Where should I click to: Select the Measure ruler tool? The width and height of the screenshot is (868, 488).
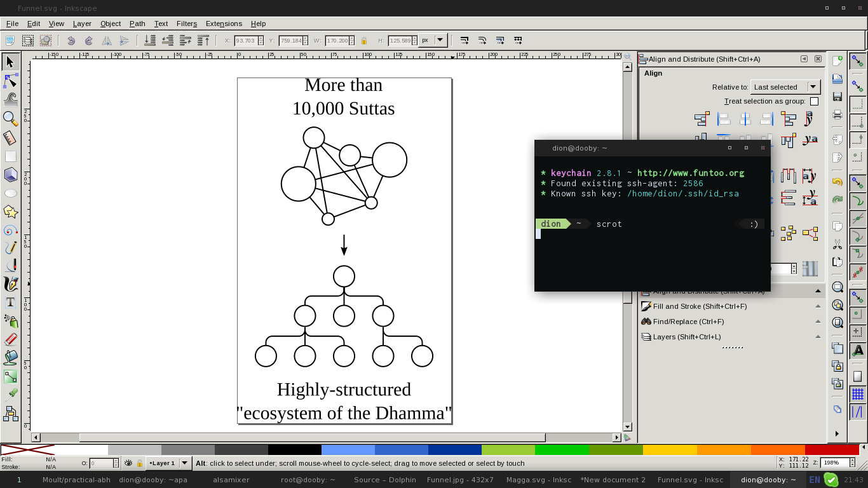(x=10, y=137)
